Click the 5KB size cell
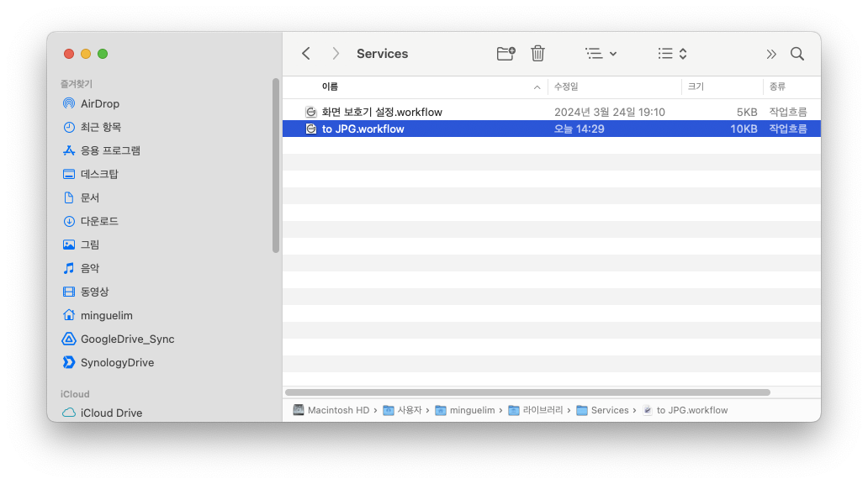868x484 pixels. pos(747,113)
